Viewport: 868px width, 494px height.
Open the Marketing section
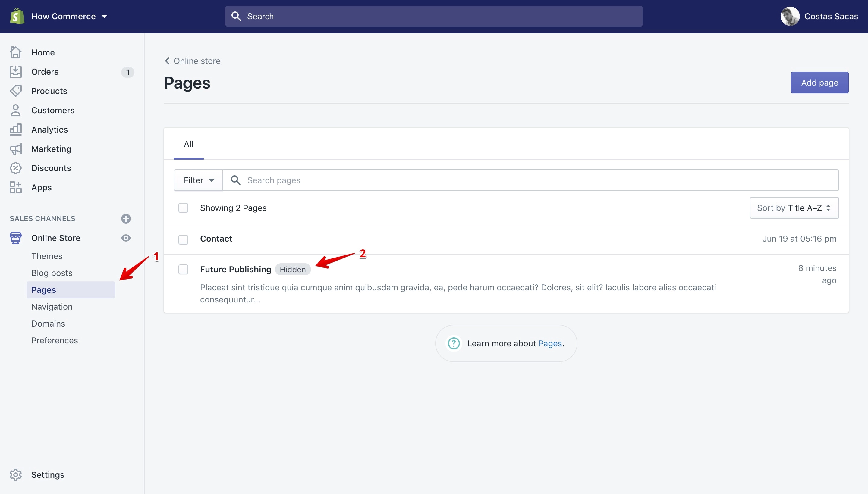pos(51,149)
